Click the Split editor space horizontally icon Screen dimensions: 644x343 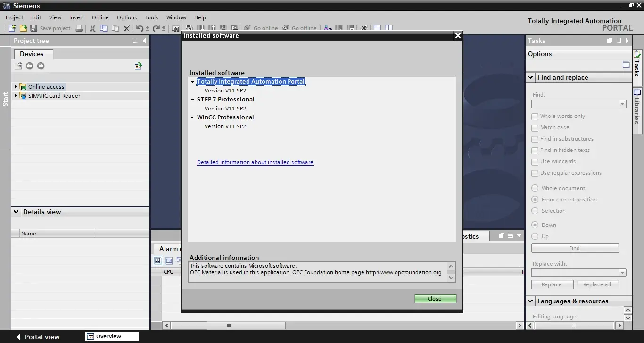click(x=377, y=28)
